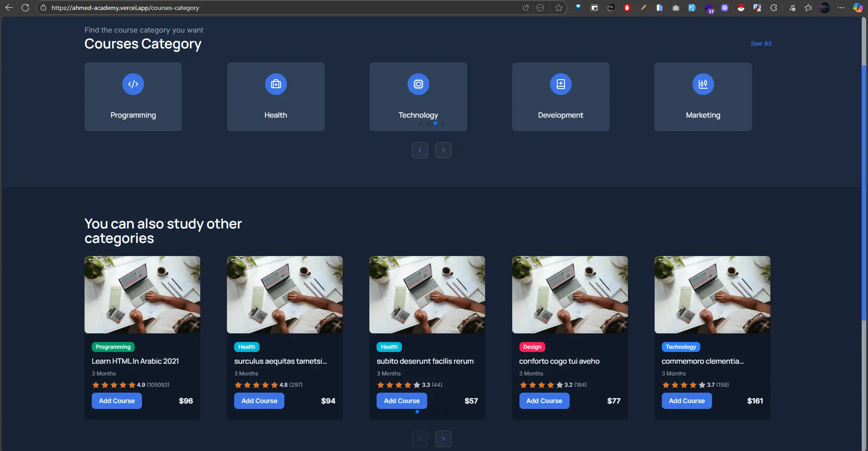The image size is (868, 451).
Task: Click the Technology chip icon
Action: click(x=418, y=84)
